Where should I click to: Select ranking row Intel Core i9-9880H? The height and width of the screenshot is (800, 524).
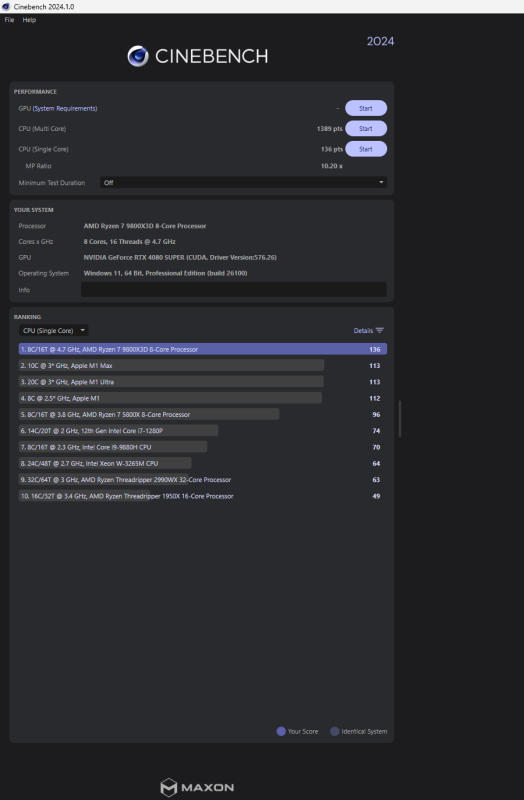point(203,447)
